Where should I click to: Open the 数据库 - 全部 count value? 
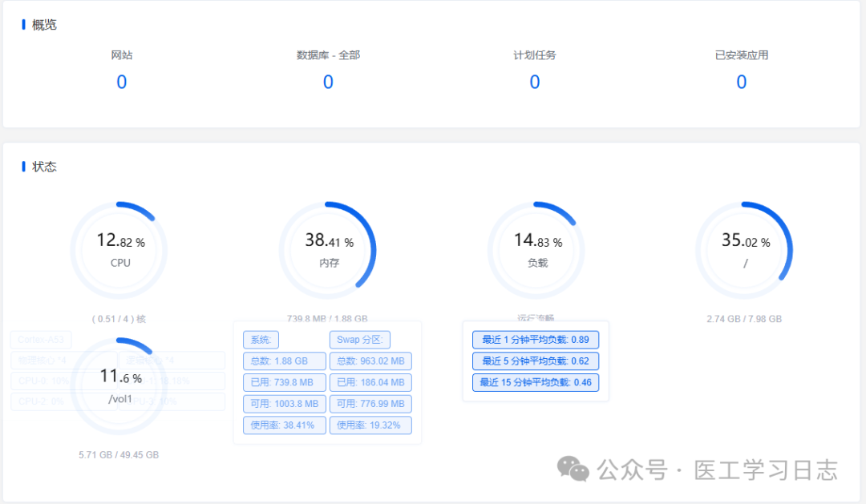point(328,83)
